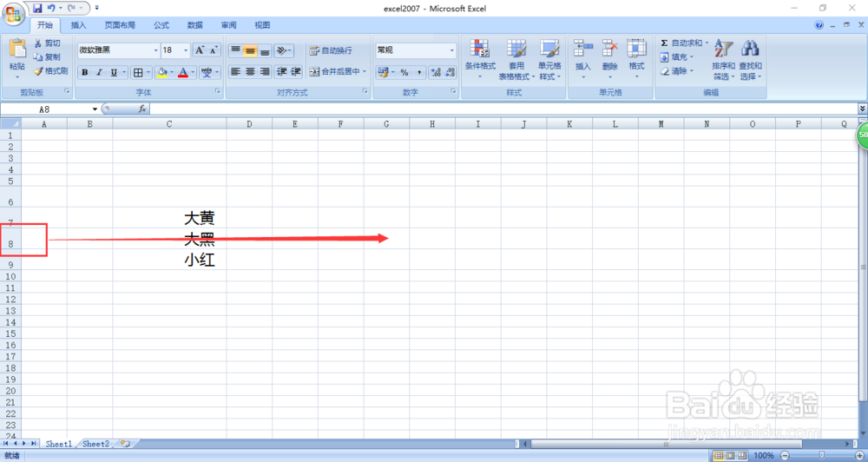
Task: Open the font size dropdown
Action: [186, 50]
